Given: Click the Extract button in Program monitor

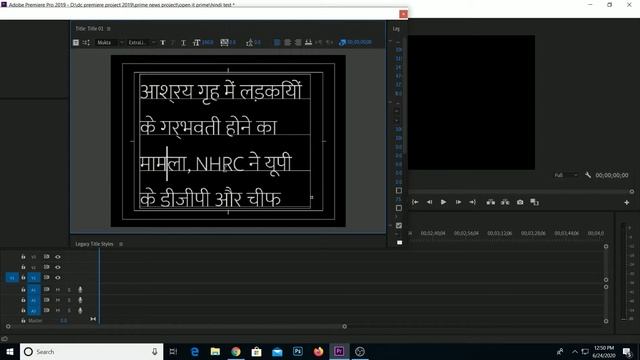Looking at the screenshot, I should (505, 202).
